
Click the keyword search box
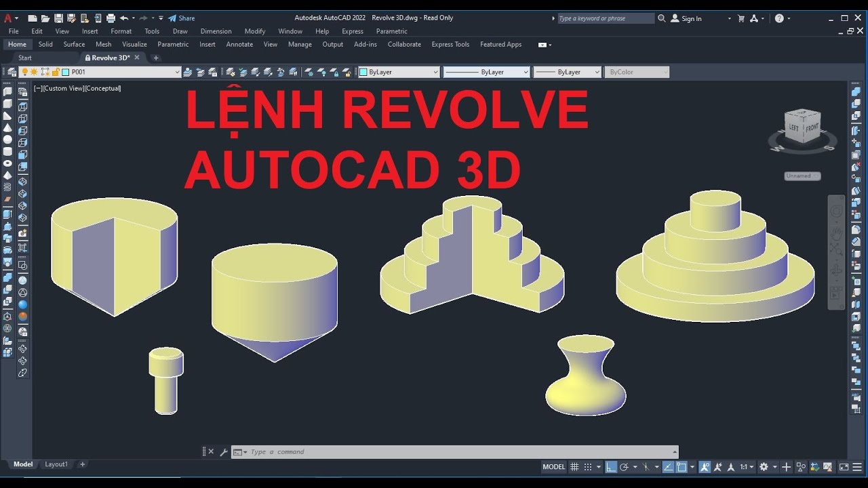click(x=606, y=18)
